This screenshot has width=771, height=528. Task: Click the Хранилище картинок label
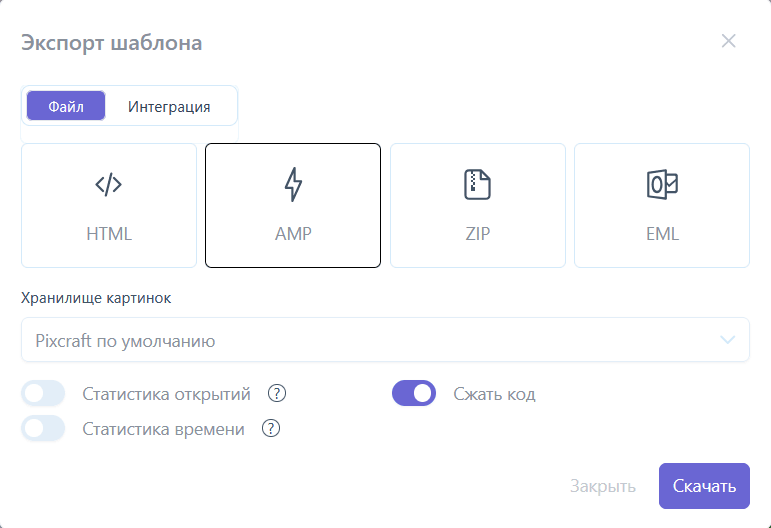[96, 298]
